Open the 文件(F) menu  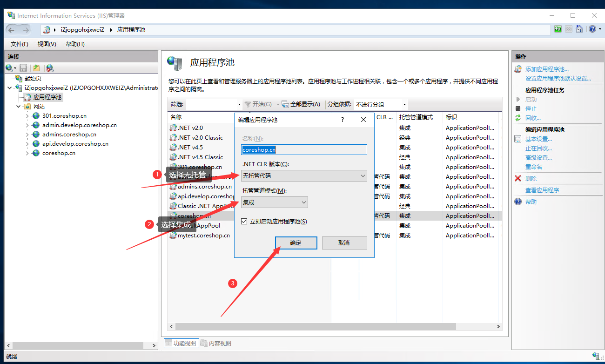pyautogui.click(x=20, y=44)
